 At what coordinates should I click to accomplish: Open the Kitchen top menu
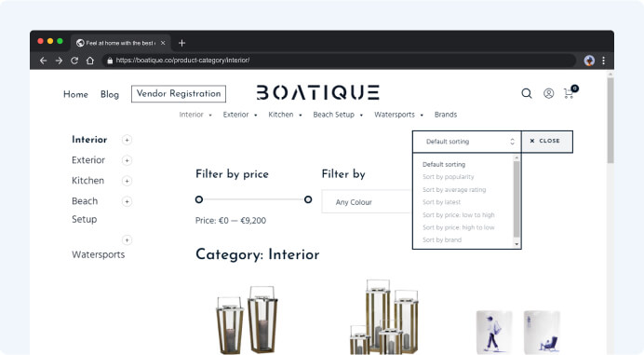tap(285, 115)
